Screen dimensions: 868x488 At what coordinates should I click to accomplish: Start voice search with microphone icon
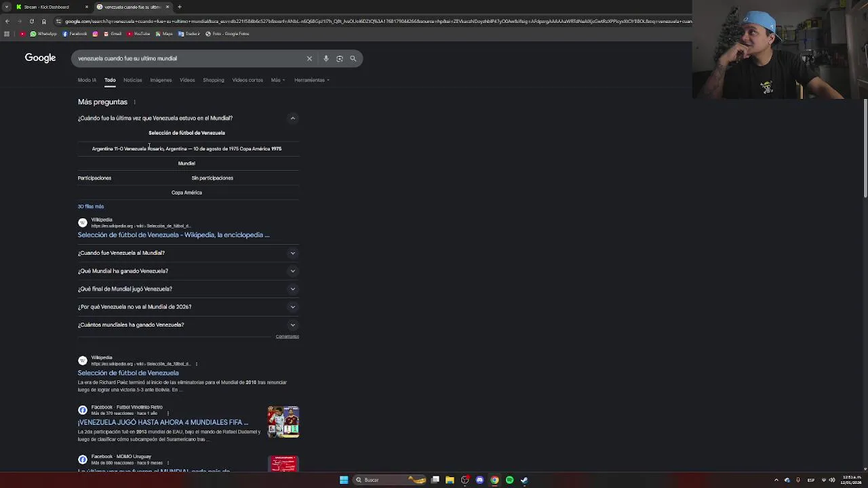[x=326, y=58]
